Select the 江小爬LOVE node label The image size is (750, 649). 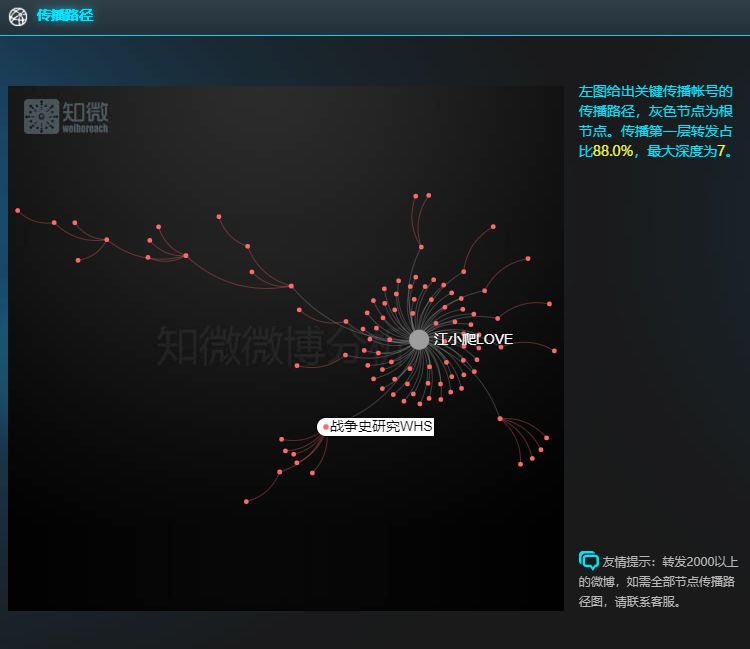473,339
